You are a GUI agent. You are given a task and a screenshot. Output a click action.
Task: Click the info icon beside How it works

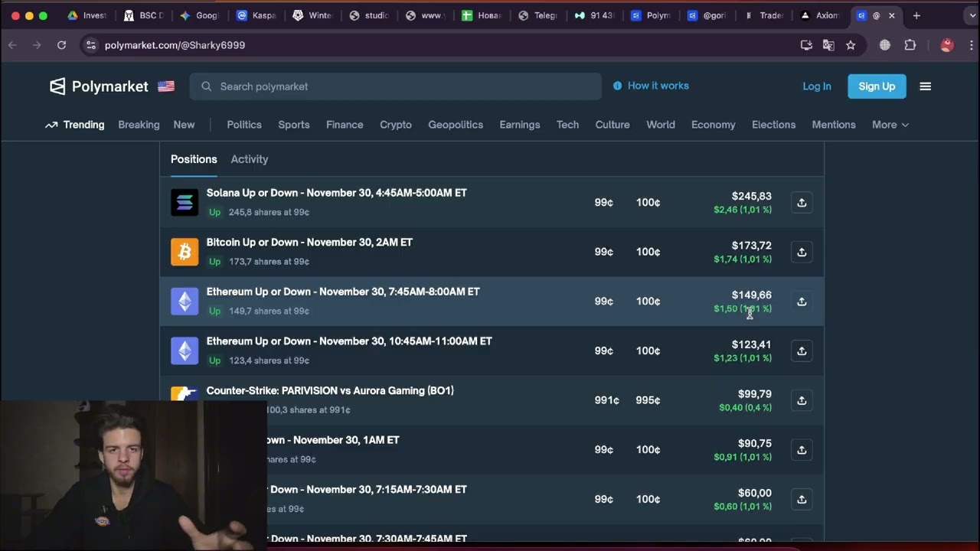click(x=617, y=86)
